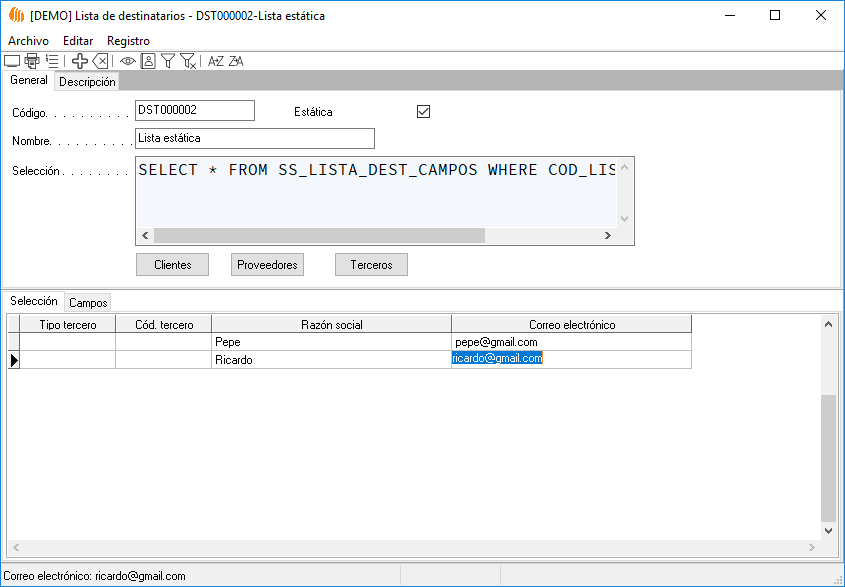Sort descending with the Z-A icon
The height and width of the screenshot is (587, 845).
tap(236, 61)
